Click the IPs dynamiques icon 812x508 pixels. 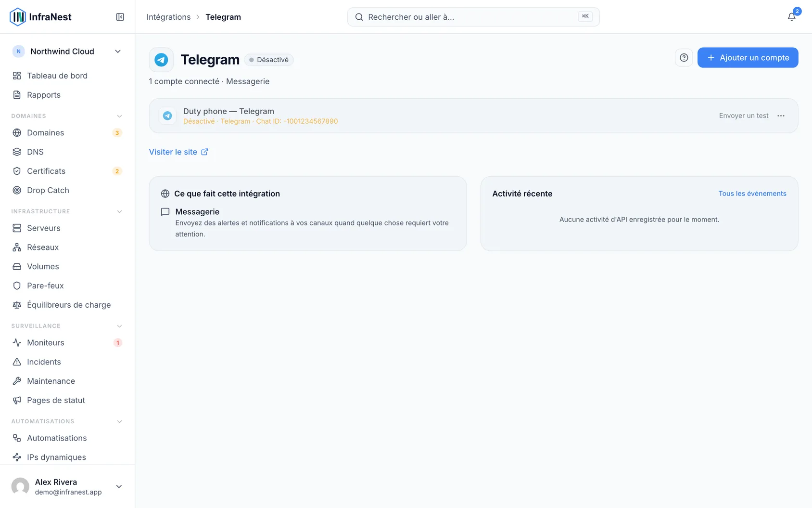(17, 457)
